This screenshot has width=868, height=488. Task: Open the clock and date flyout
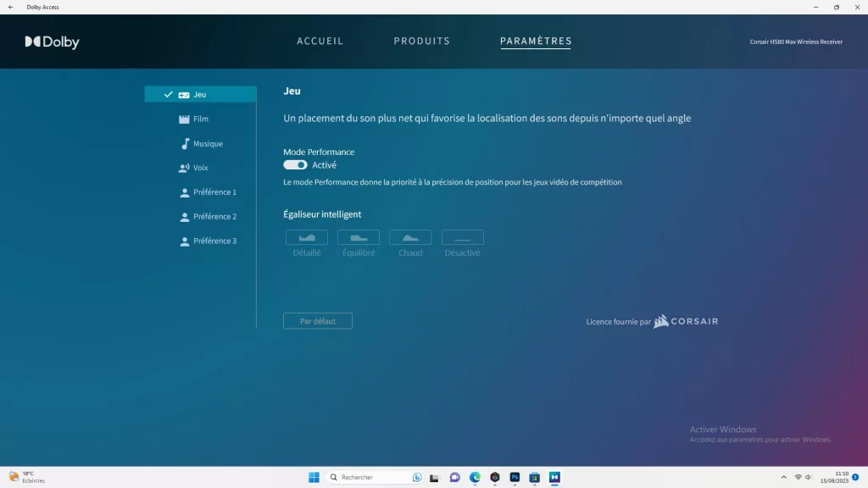(x=834, y=477)
